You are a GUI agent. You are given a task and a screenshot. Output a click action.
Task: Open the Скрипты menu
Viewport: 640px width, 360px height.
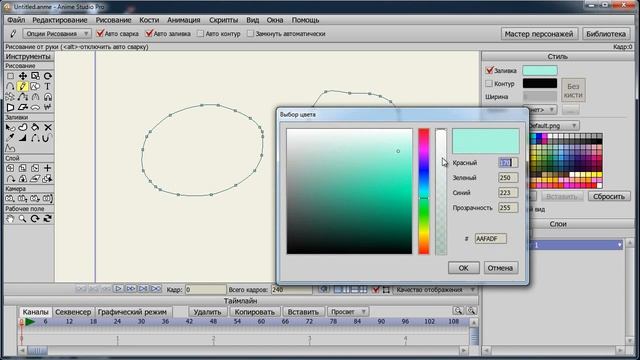pyautogui.click(x=223, y=20)
